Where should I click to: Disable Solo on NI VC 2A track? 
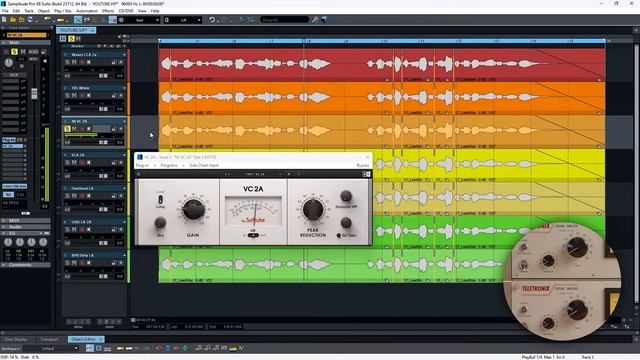coord(68,129)
